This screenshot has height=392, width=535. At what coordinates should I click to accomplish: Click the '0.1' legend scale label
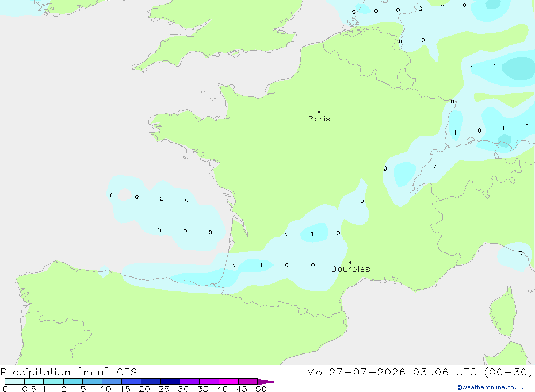click(x=9, y=389)
